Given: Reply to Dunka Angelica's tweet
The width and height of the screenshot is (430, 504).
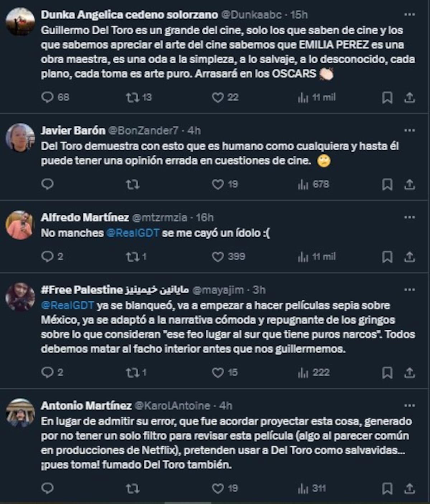Looking at the screenshot, I should pyautogui.click(x=47, y=97).
